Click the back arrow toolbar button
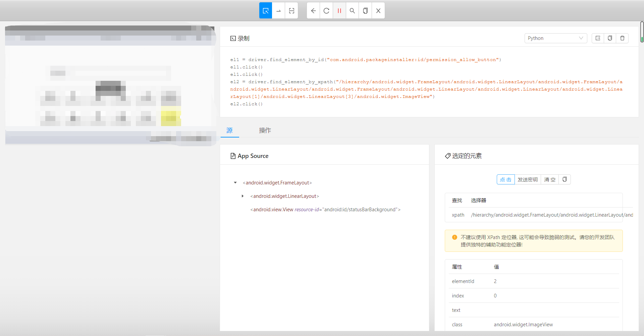 (313, 11)
